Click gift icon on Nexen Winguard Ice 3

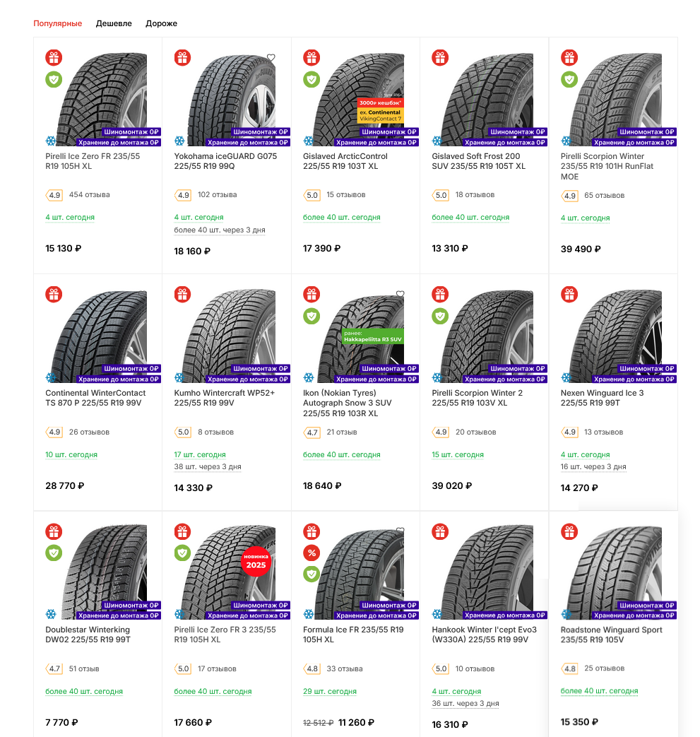[x=569, y=294]
